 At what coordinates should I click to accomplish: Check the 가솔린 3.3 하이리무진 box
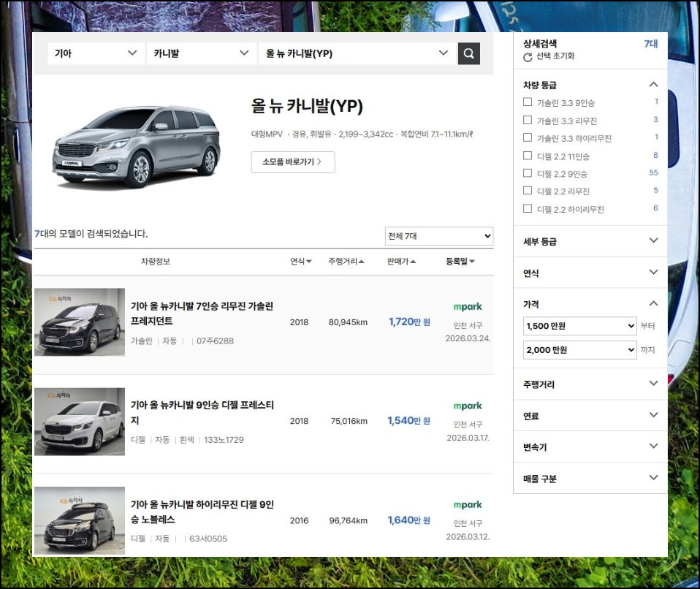point(528,137)
